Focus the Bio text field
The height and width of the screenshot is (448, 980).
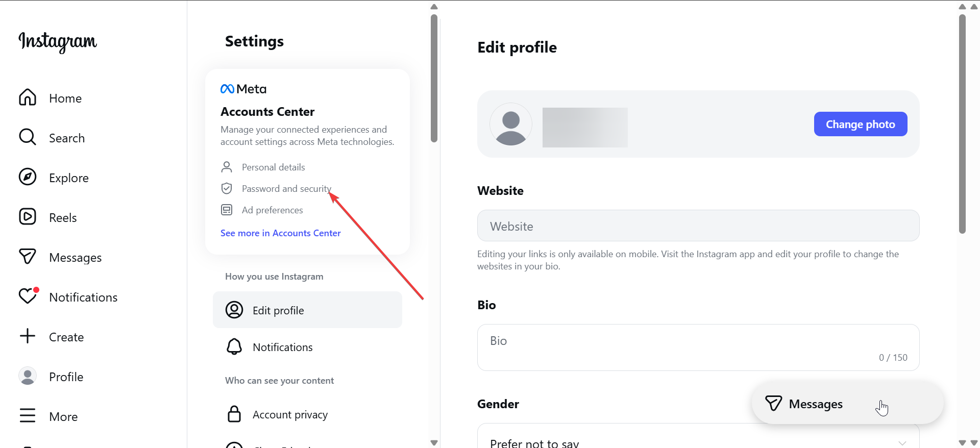pos(698,347)
